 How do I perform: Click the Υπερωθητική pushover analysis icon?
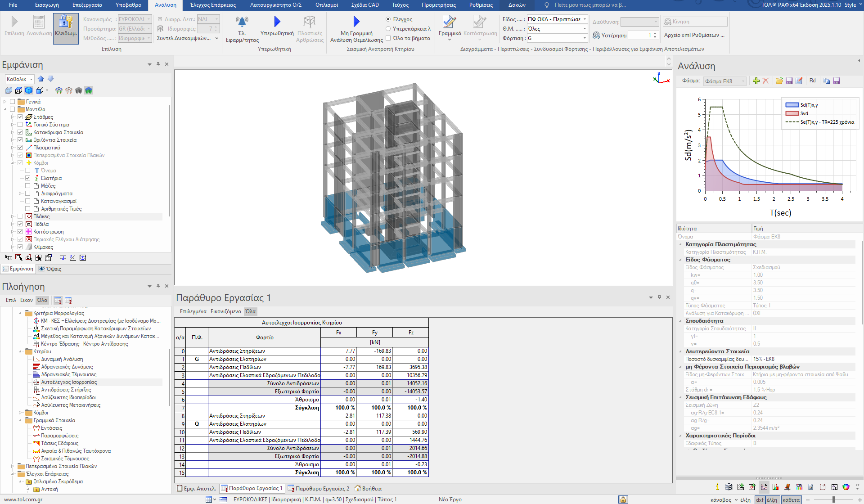pyautogui.click(x=277, y=22)
